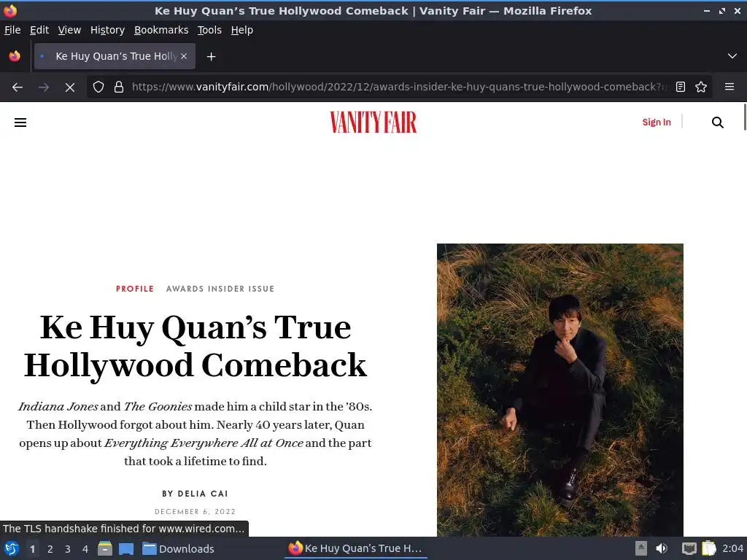This screenshot has height=560, width=747.
Task: Open the PROFILE category link
Action: pyautogui.click(x=135, y=289)
